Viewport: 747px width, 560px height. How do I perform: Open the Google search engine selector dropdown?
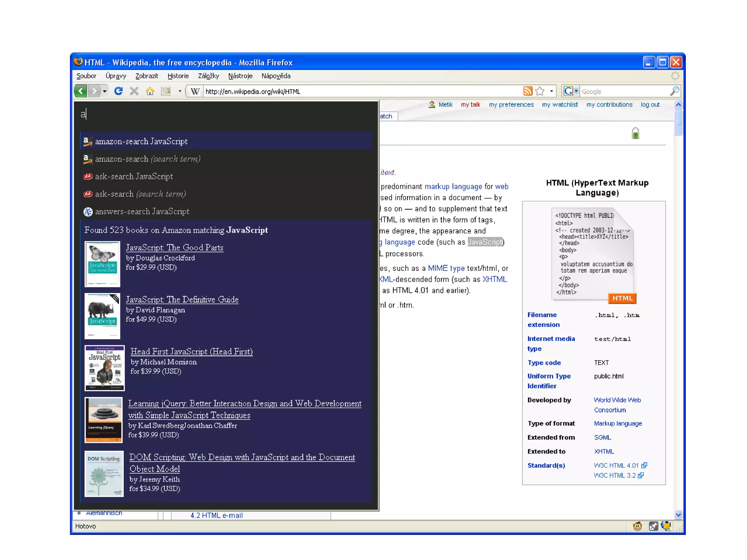click(x=576, y=91)
